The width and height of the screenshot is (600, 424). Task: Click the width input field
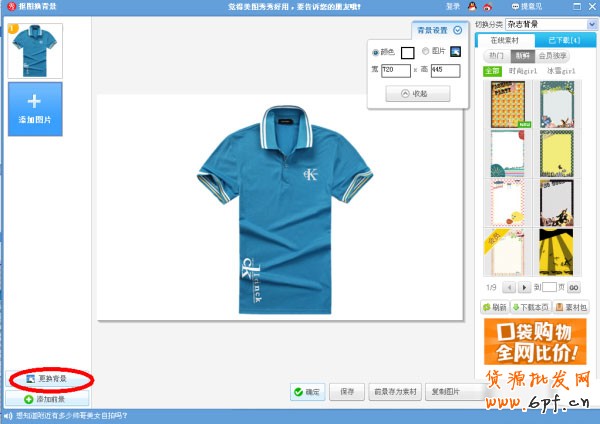(x=395, y=71)
